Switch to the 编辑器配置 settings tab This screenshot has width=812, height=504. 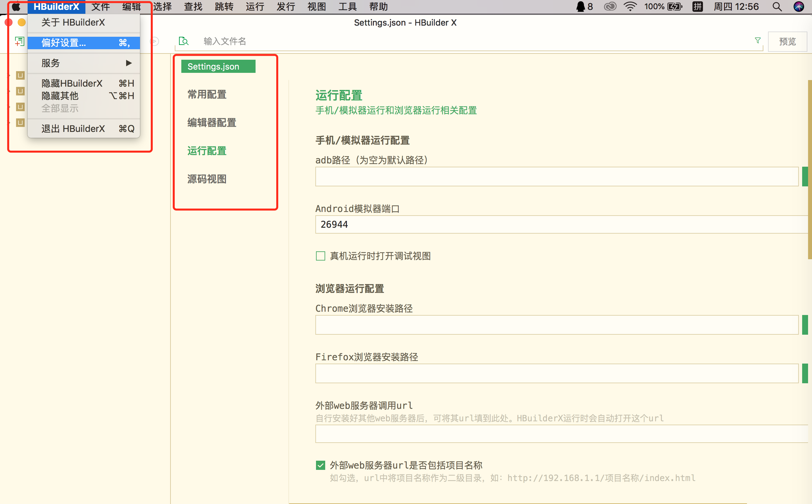click(212, 123)
